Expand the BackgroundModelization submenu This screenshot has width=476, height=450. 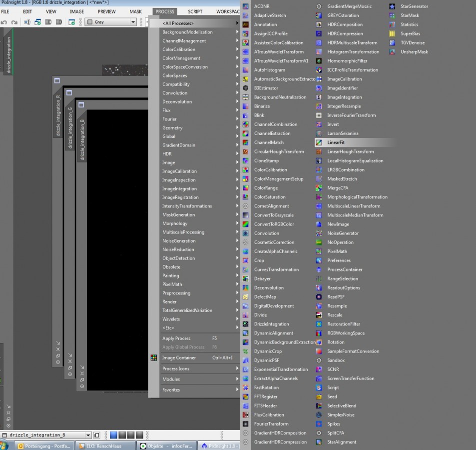click(198, 32)
